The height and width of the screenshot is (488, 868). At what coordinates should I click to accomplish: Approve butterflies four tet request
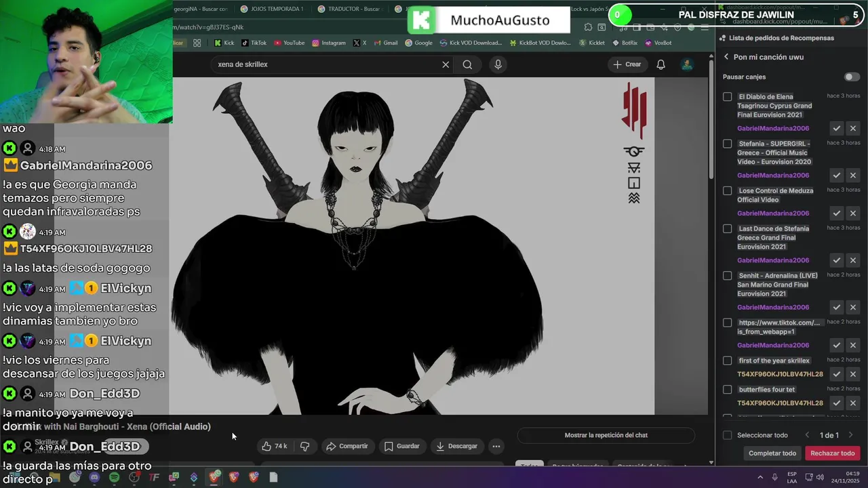pyautogui.click(x=837, y=403)
